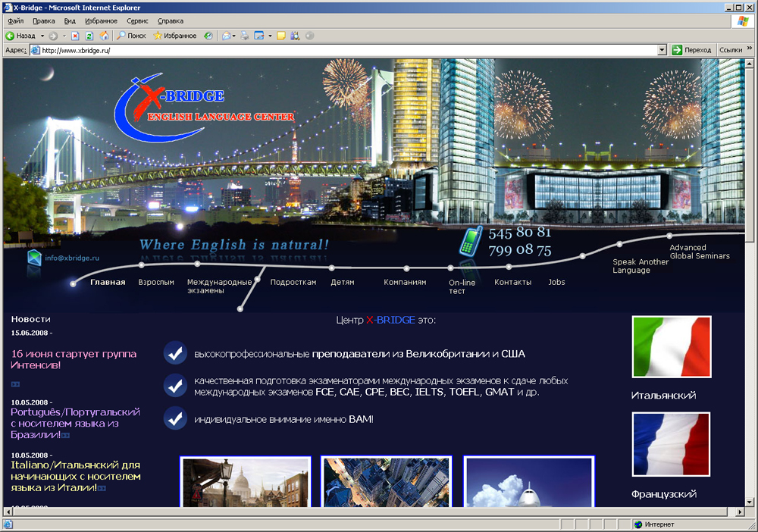Screen dimensions: 758x532
Task: Click the Переход go arrow icon
Action: point(677,50)
